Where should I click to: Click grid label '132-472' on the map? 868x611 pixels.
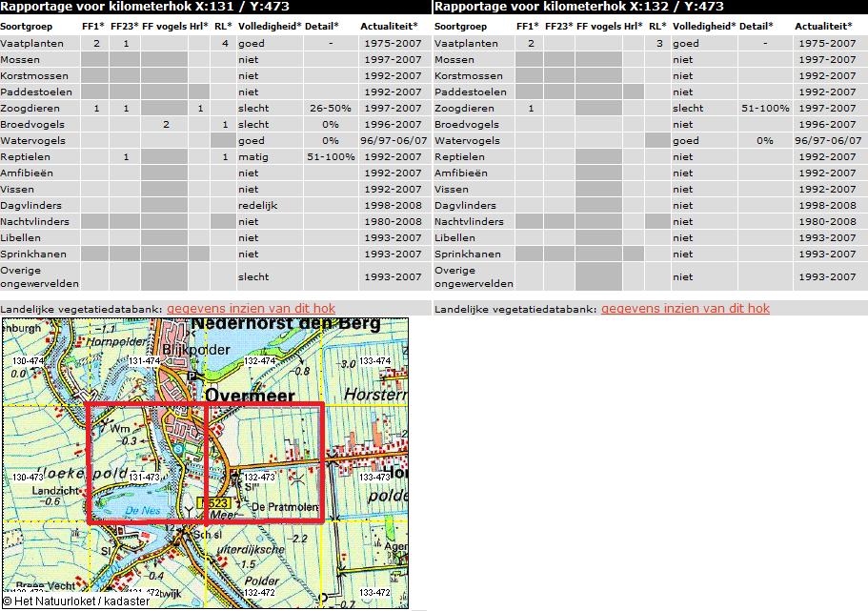point(259,592)
